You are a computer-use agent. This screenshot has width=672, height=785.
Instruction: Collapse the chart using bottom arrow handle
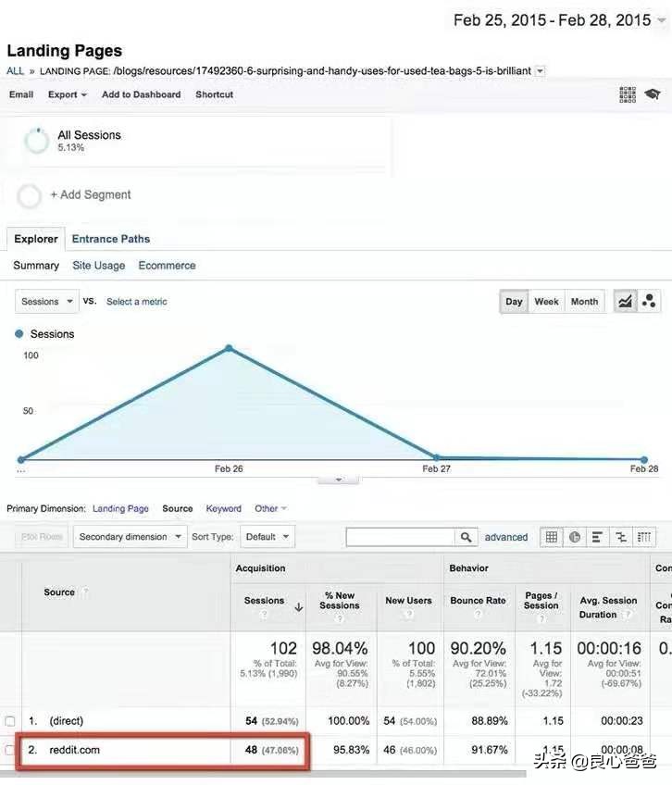tap(339, 480)
